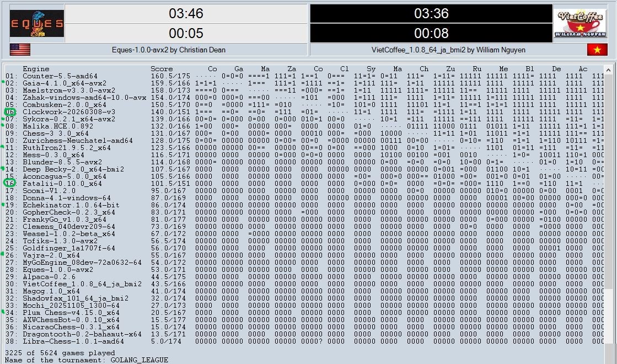Select the NicaraoChess-0.3.1_x64 row

(x=304, y=326)
